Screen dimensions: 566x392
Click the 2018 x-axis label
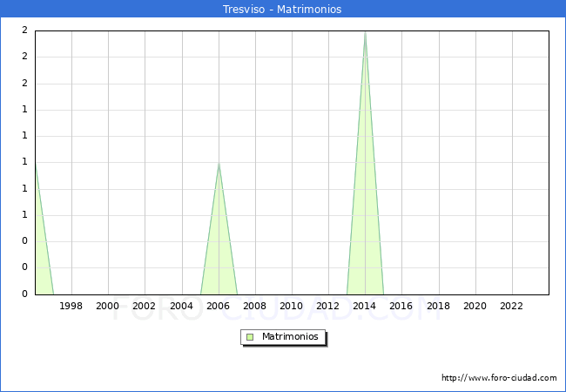[438, 306]
